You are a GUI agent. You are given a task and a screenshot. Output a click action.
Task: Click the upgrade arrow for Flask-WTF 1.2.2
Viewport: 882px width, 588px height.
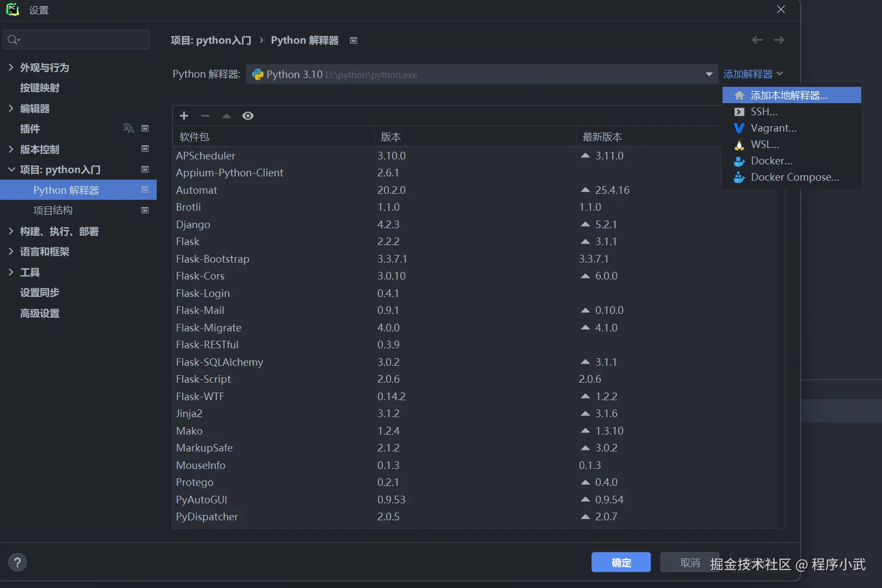pyautogui.click(x=585, y=396)
